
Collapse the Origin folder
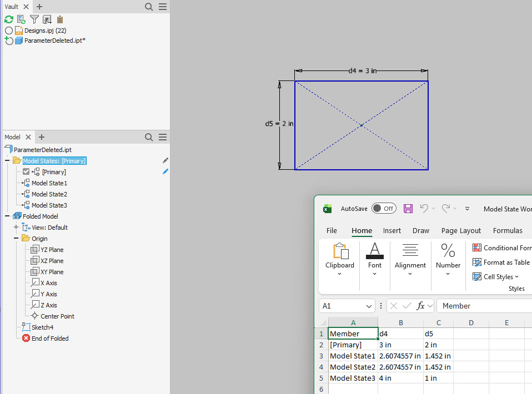coord(16,239)
